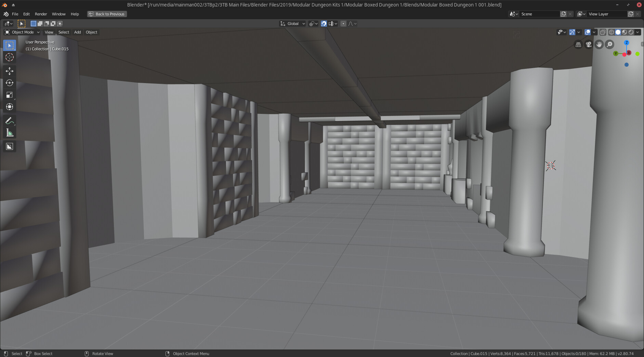Select the Annotate tool

(x=9, y=120)
